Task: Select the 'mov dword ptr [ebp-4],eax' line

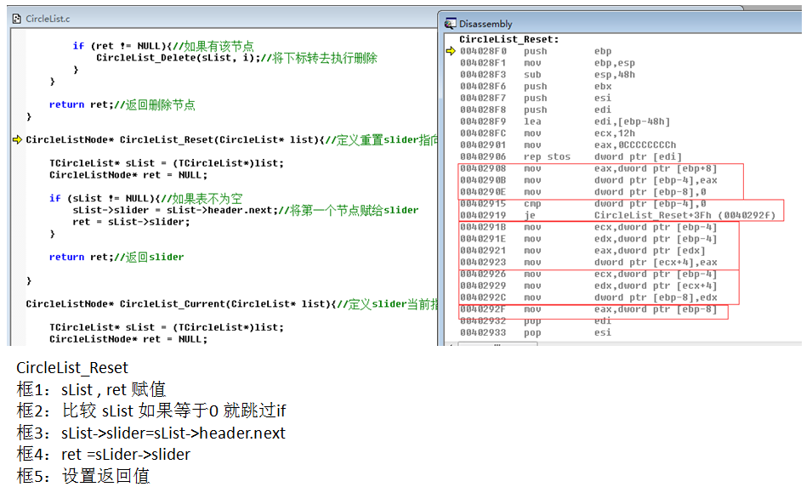Action: [x=588, y=180]
